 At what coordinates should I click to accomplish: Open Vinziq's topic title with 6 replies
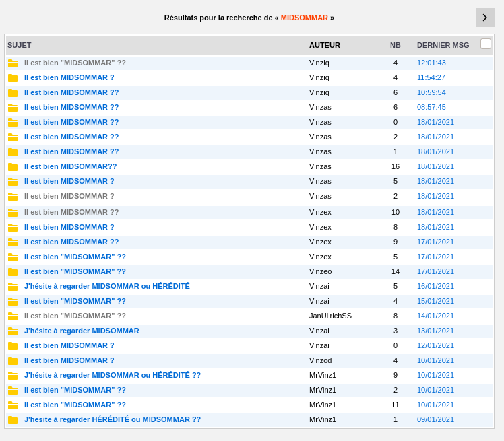(71, 92)
